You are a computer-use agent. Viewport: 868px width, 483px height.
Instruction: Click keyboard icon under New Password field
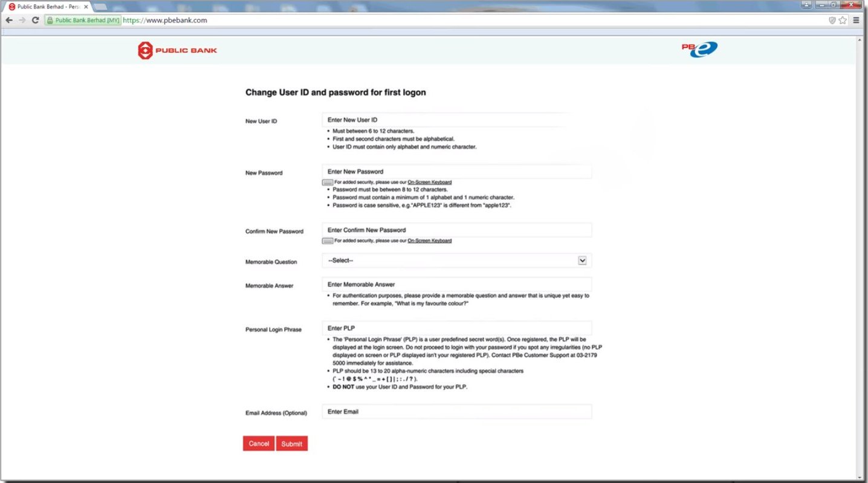coord(327,182)
